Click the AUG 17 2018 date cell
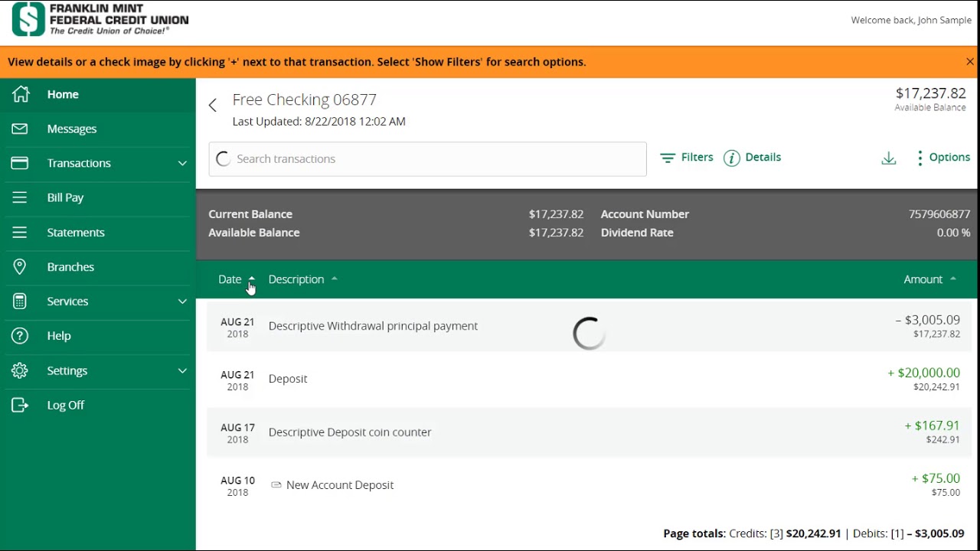Image resolution: width=980 pixels, height=551 pixels. 237,433
